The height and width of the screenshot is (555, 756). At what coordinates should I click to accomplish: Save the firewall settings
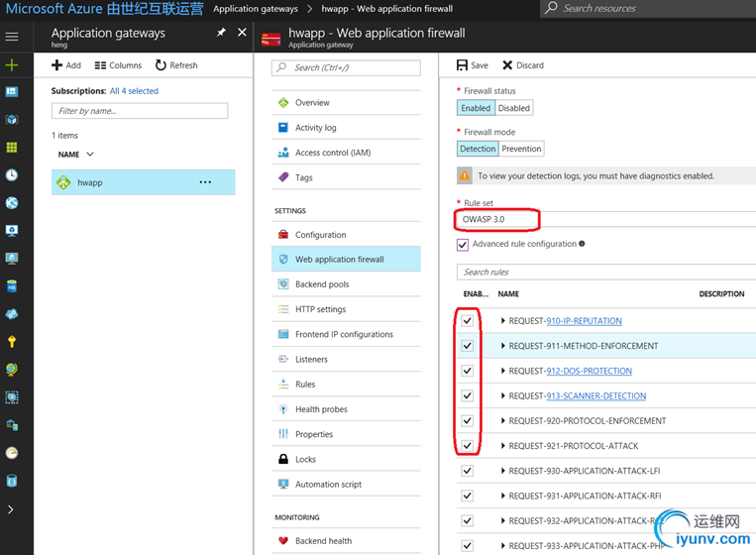click(473, 65)
